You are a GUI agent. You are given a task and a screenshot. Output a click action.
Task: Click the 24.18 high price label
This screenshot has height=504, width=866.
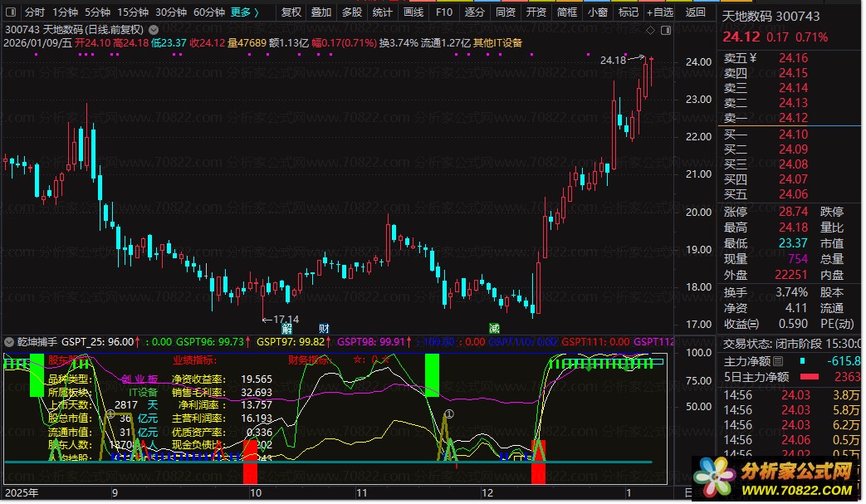(613, 60)
